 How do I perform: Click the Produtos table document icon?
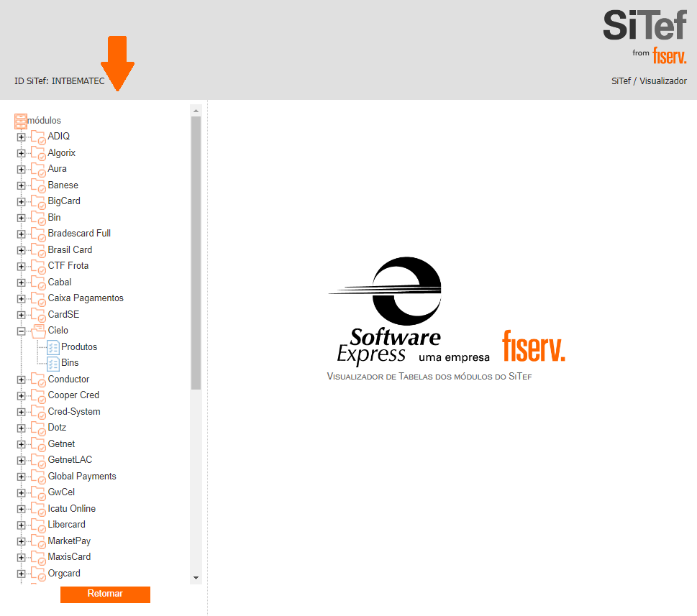coord(53,347)
